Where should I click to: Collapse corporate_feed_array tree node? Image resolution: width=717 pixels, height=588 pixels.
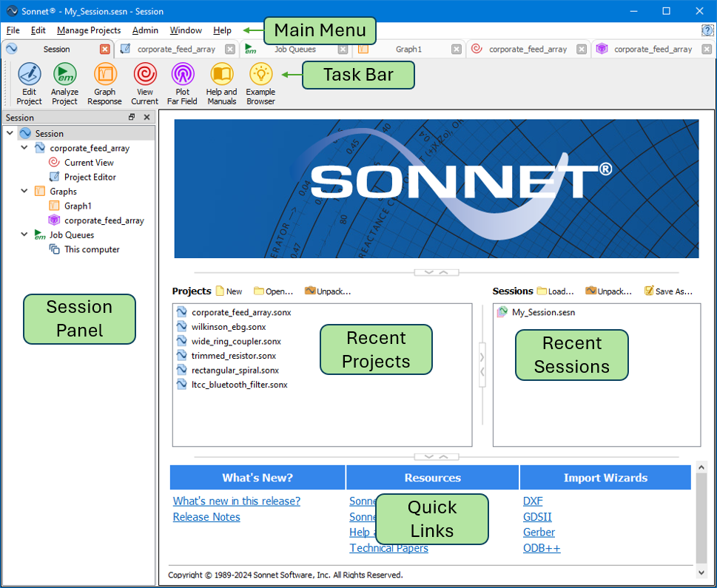click(x=24, y=148)
